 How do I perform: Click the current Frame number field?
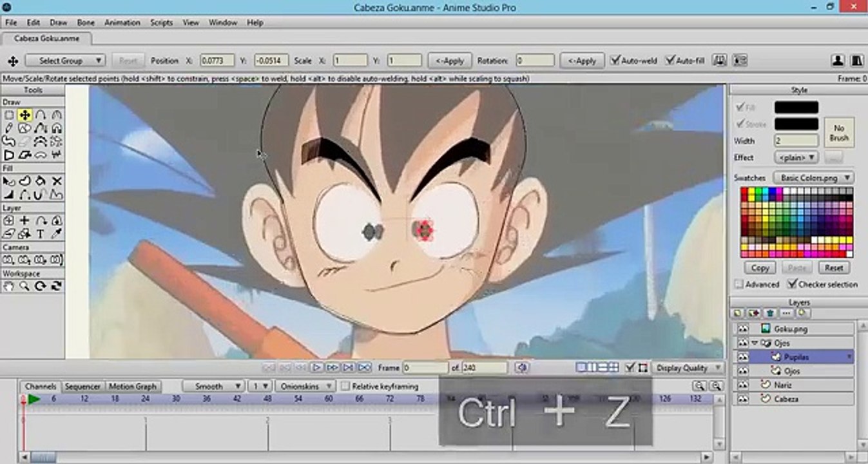click(425, 368)
